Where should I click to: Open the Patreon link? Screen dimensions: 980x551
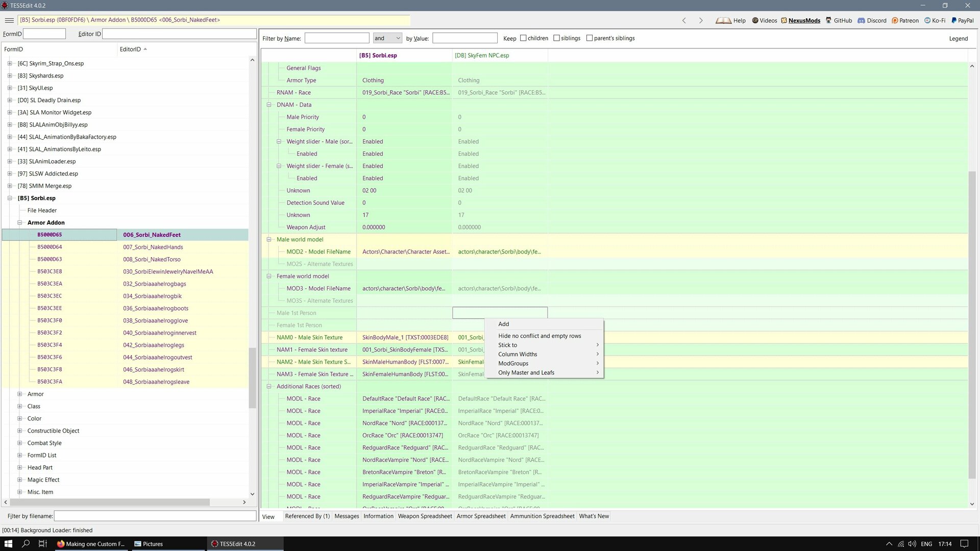point(905,20)
